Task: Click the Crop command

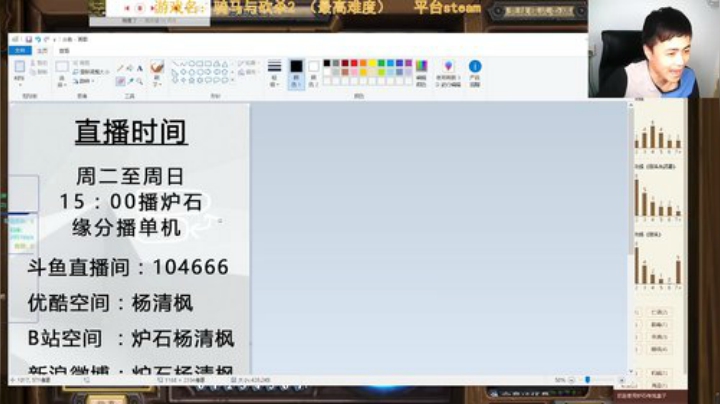Action: (81, 63)
